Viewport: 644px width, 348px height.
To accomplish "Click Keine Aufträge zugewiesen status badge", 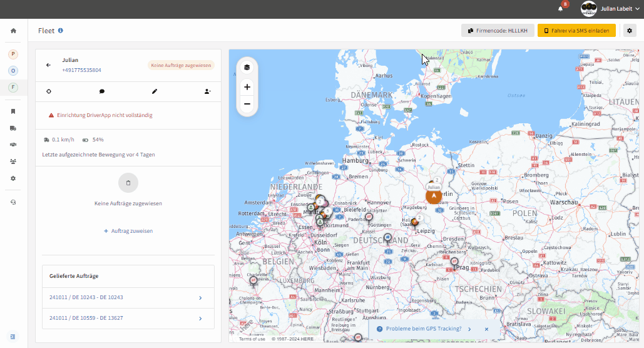I will coord(181,65).
